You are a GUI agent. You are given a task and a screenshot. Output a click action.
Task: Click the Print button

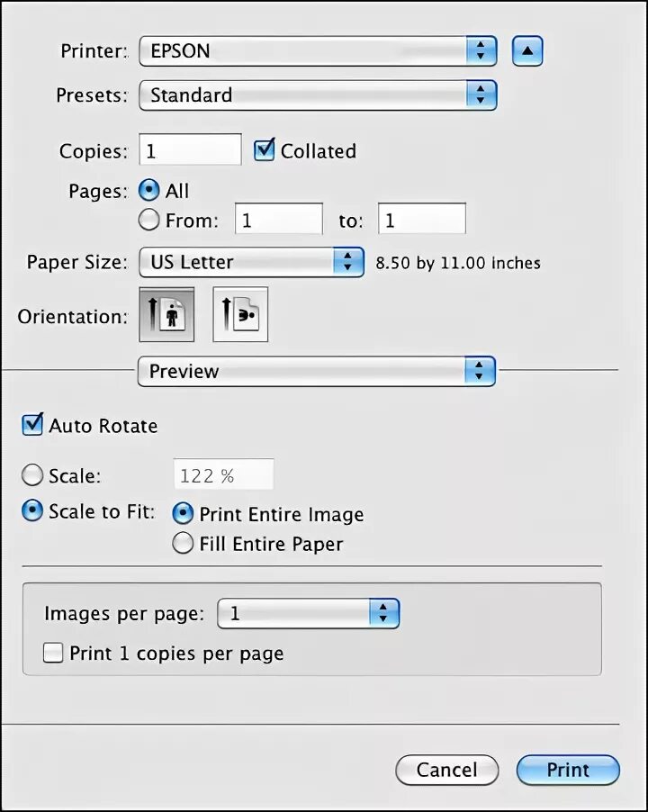[x=568, y=770]
